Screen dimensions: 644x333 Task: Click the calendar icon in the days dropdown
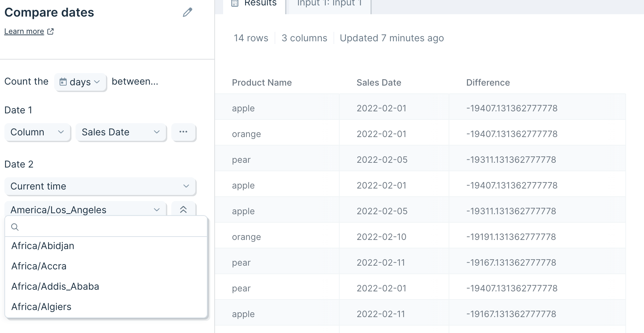pos(63,82)
